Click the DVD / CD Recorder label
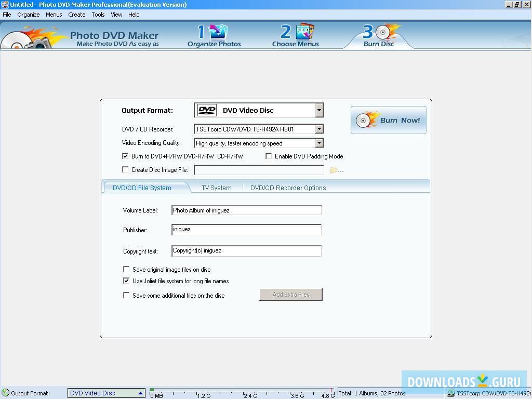 pyautogui.click(x=148, y=129)
